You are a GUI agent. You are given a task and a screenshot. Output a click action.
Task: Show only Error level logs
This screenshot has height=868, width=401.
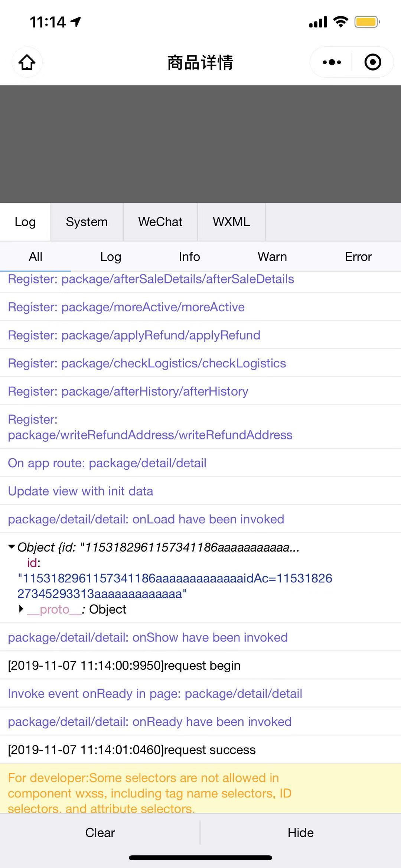tap(358, 257)
